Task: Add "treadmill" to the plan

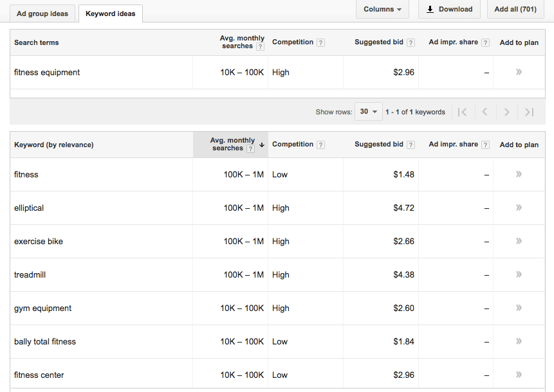Action: click(519, 274)
